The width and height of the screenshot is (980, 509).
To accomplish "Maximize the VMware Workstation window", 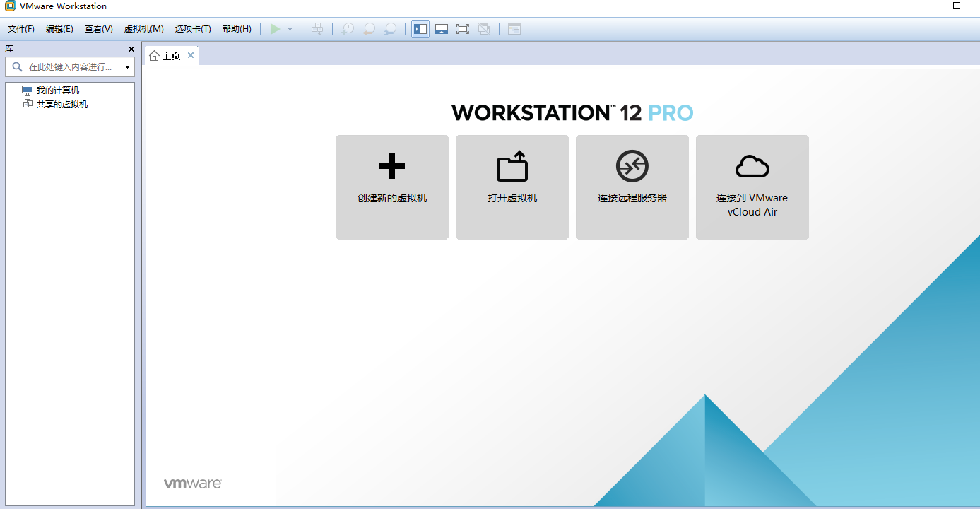I will [x=957, y=6].
